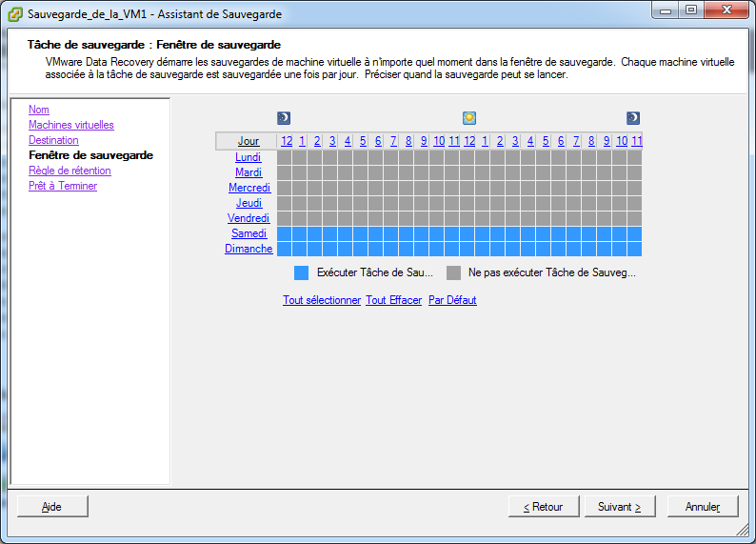The width and height of the screenshot is (756, 544).
Task: Open the Destination step
Action: [x=53, y=140]
